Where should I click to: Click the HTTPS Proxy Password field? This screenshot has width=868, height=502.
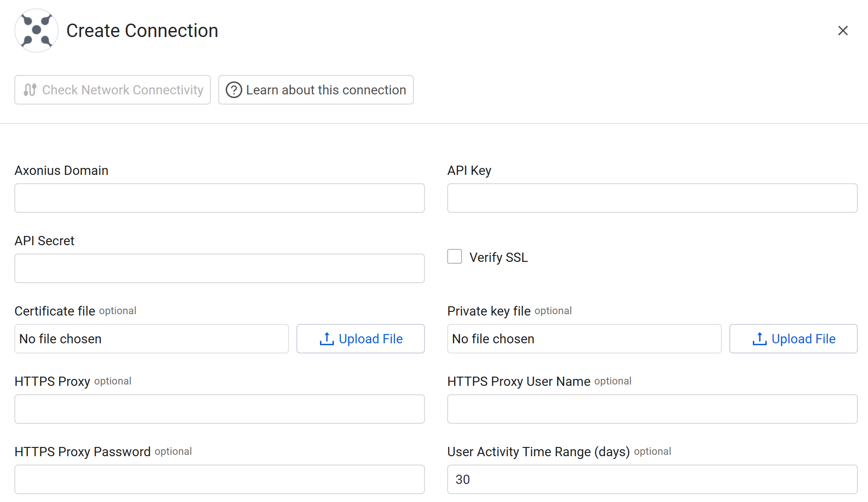click(x=219, y=479)
